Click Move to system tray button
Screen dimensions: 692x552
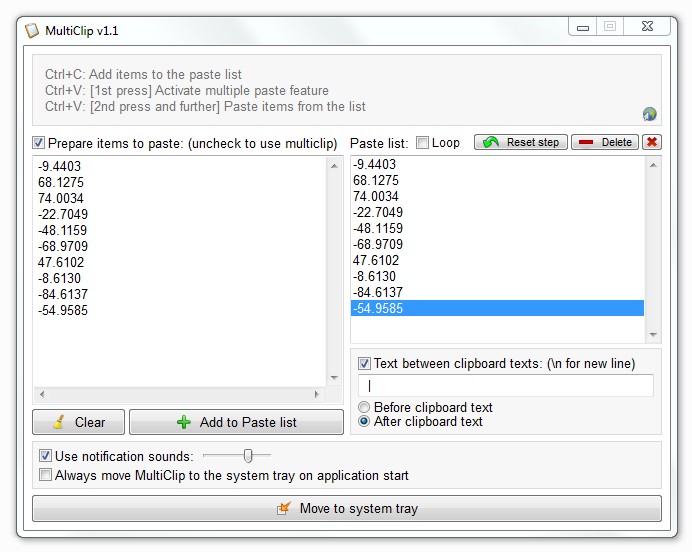click(x=347, y=508)
